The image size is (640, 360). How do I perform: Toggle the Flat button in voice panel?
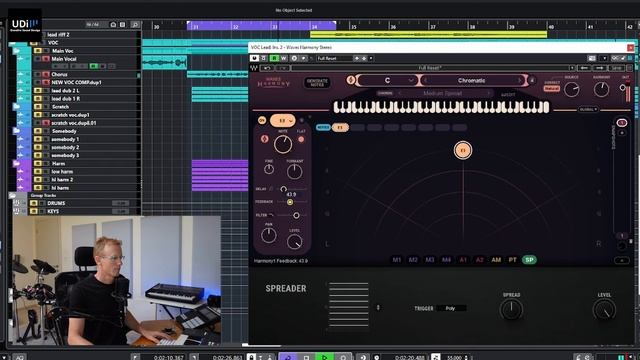pyautogui.click(x=301, y=139)
